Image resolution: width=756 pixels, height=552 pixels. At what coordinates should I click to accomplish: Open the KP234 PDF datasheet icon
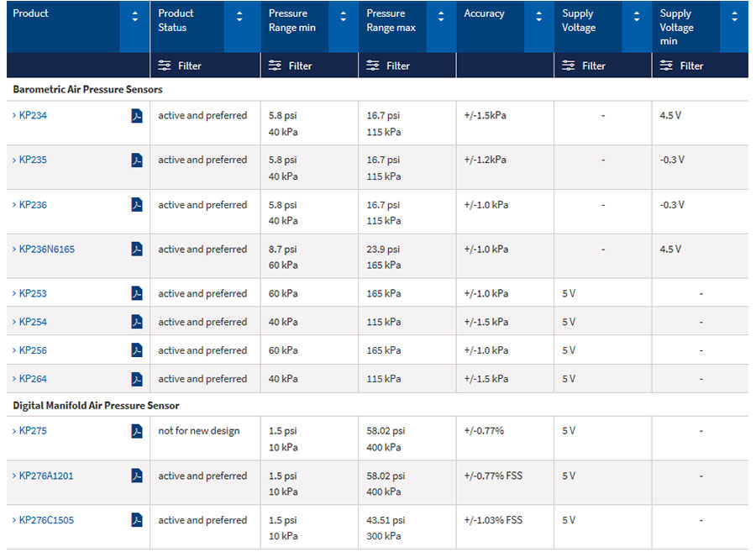pyautogui.click(x=137, y=116)
